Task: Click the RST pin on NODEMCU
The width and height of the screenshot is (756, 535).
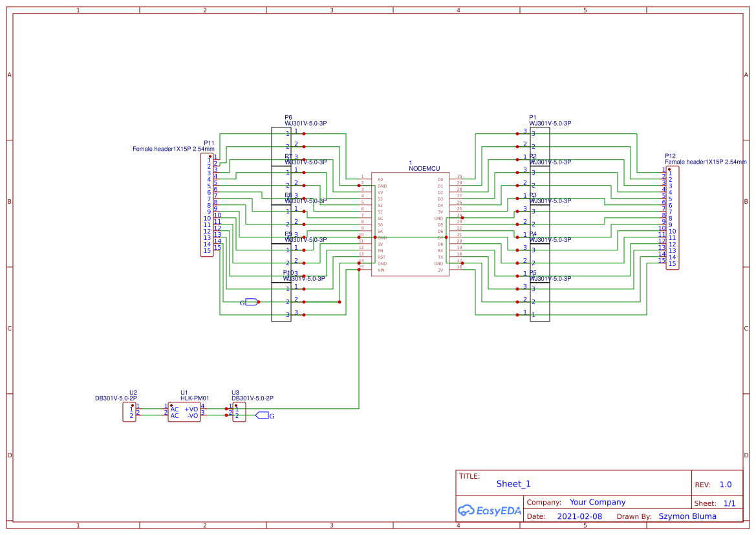Action: [382, 257]
